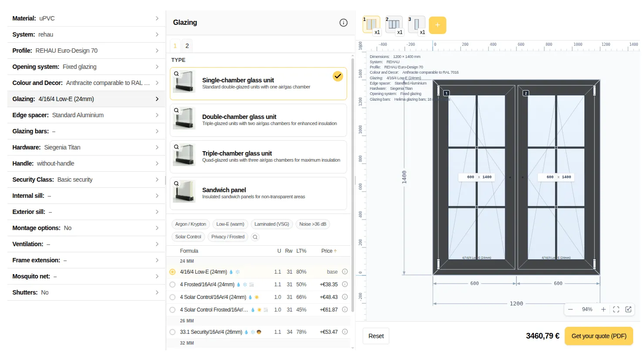Screen dimensions: 644x356
Task: Select 4 Solar Control/16Ar/4 (24mm) radio
Action: (x=172, y=297)
